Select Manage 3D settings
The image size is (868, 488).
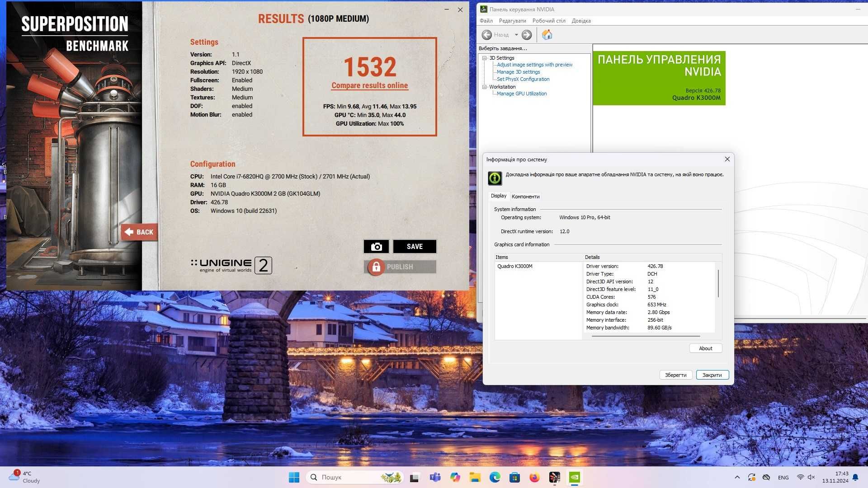point(518,72)
